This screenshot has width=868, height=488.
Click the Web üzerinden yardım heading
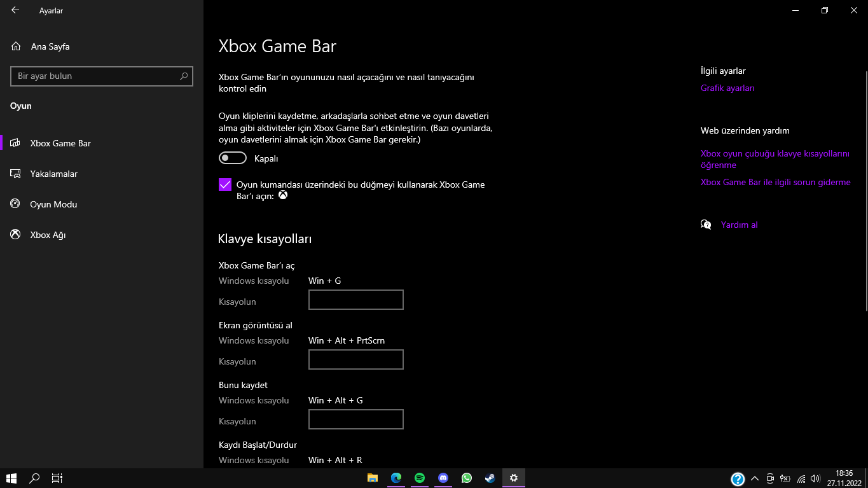pyautogui.click(x=745, y=130)
